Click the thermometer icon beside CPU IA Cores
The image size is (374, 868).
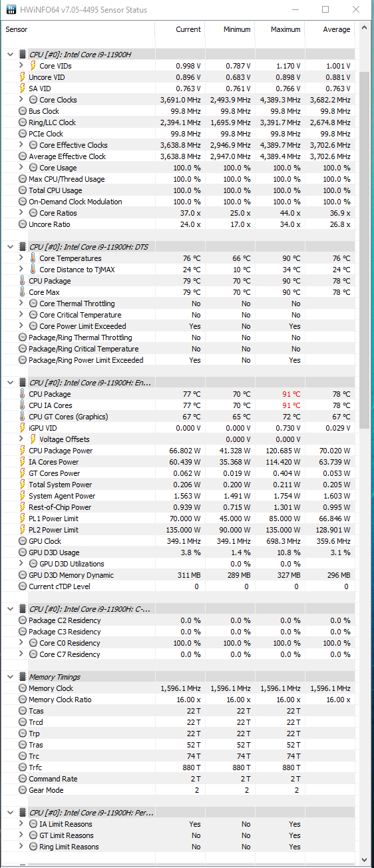pos(23,405)
